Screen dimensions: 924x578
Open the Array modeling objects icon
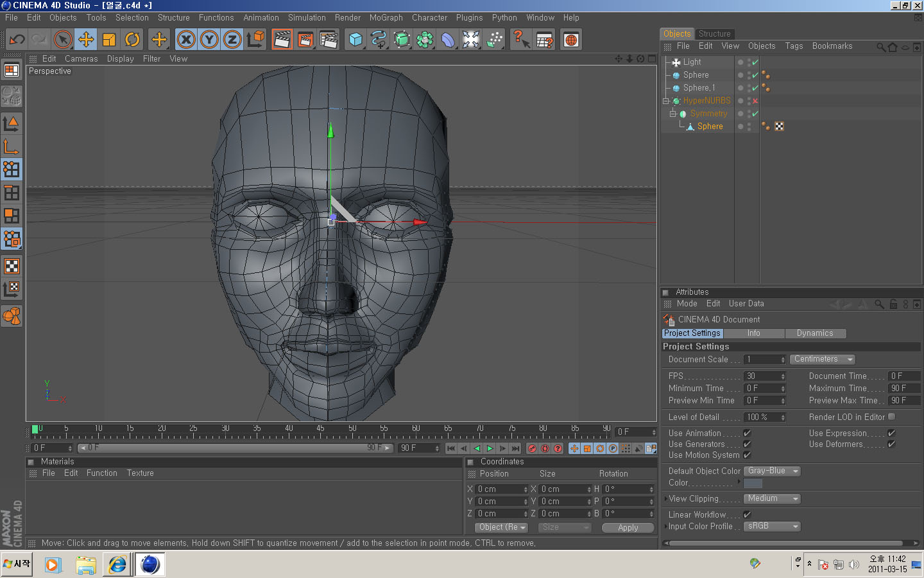point(425,40)
